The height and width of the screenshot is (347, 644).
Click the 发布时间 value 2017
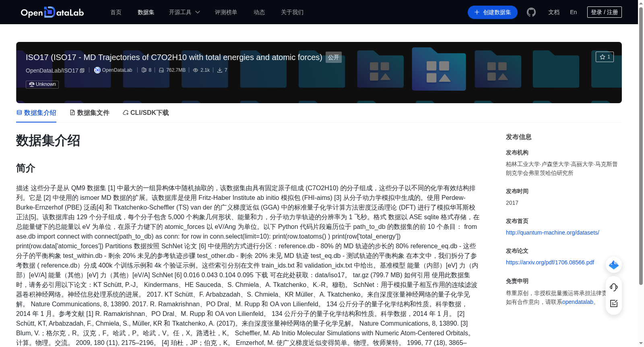click(x=512, y=203)
